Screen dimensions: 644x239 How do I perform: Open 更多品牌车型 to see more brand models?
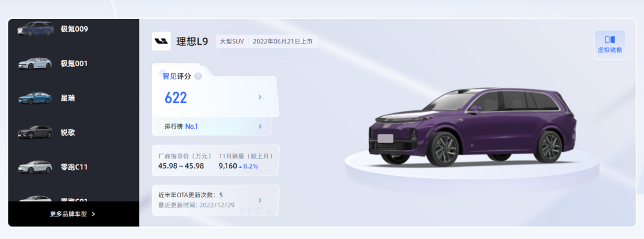click(x=73, y=214)
